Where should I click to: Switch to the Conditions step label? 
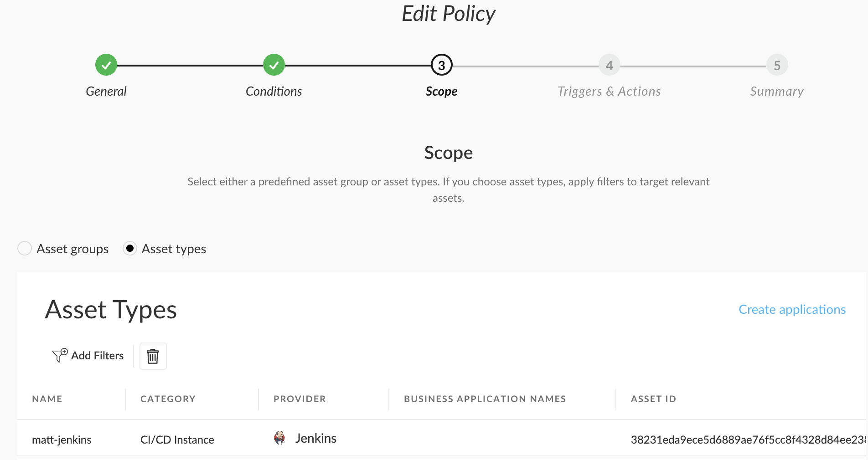coord(274,92)
